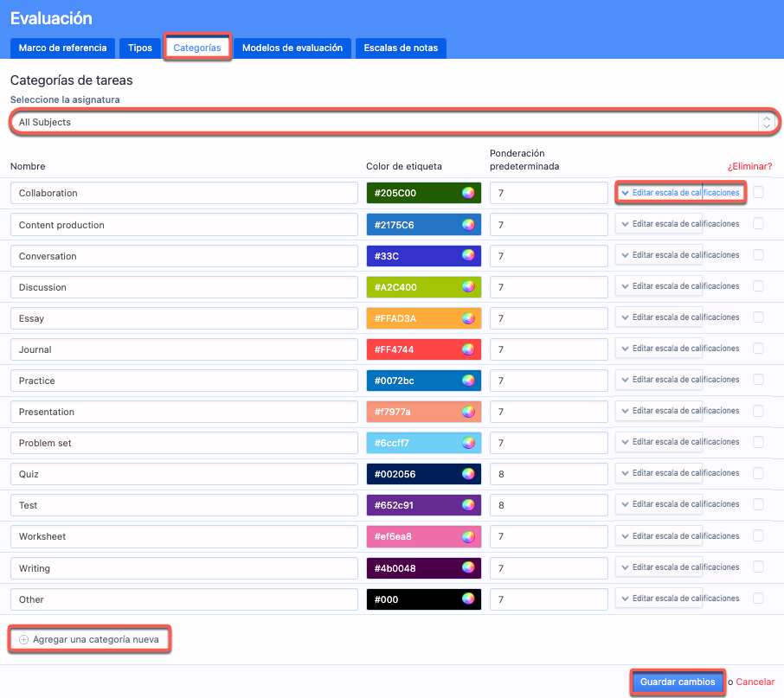Viewport: 784px width, 698px height.
Task: Open the Escalas de notas tab
Action: (x=401, y=48)
